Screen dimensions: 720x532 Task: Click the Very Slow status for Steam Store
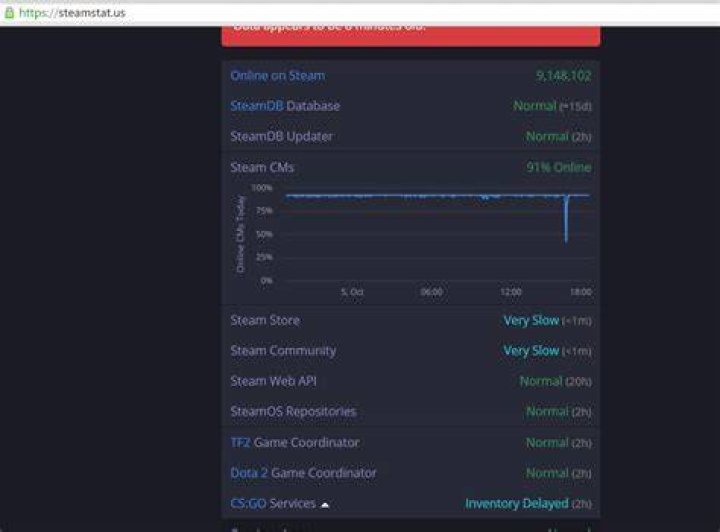[x=531, y=320]
